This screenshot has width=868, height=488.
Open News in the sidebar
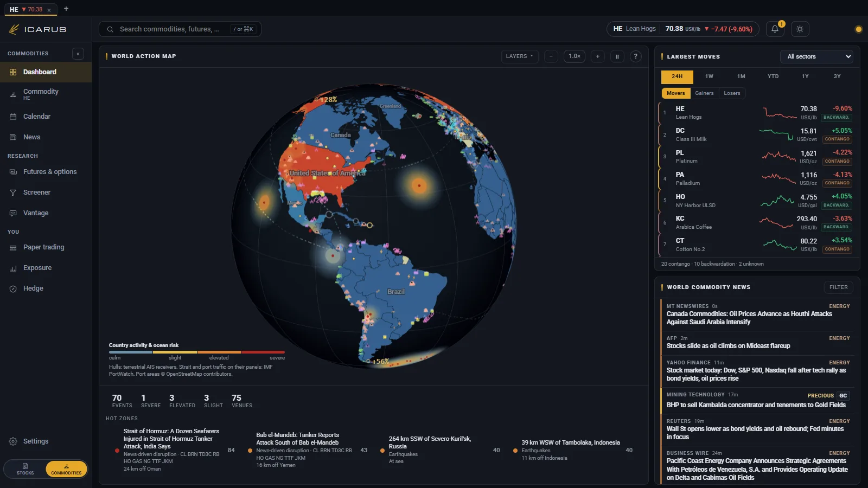pyautogui.click(x=46, y=137)
